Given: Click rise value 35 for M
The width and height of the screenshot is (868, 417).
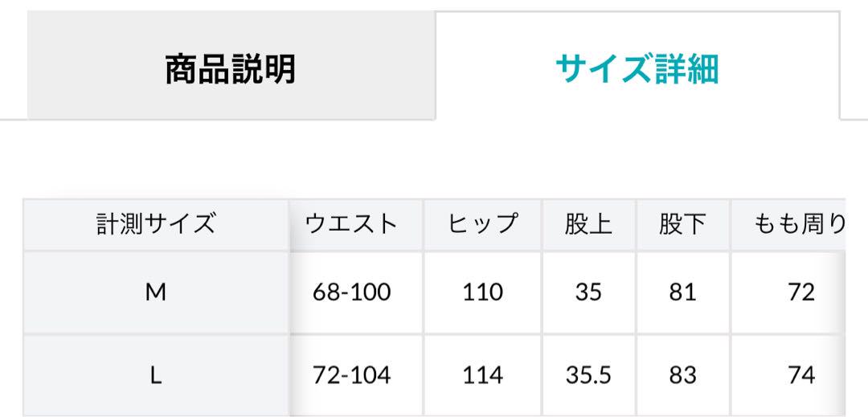Looking at the screenshot, I should click(589, 292).
